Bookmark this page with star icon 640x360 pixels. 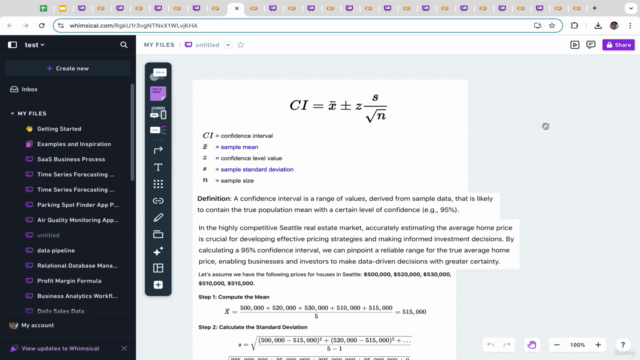pyautogui.click(x=552, y=25)
